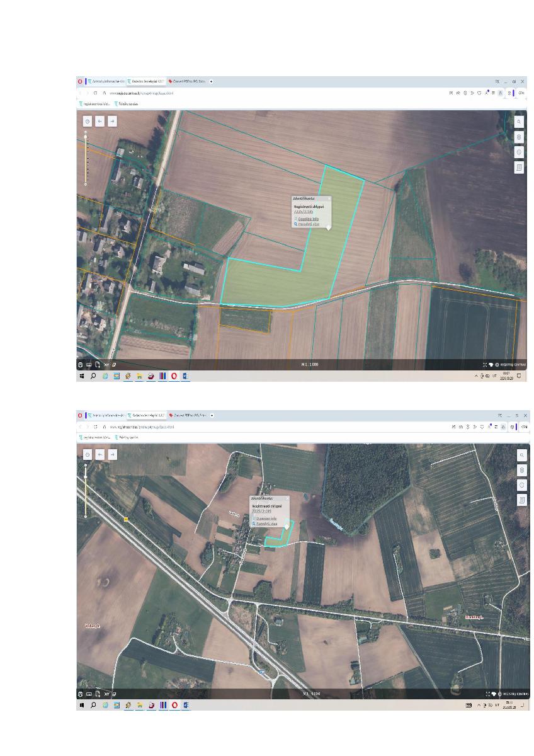This screenshot has height=756, width=534.
Task: Open the legend document icon in lower map
Action: click(x=522, y=500)
